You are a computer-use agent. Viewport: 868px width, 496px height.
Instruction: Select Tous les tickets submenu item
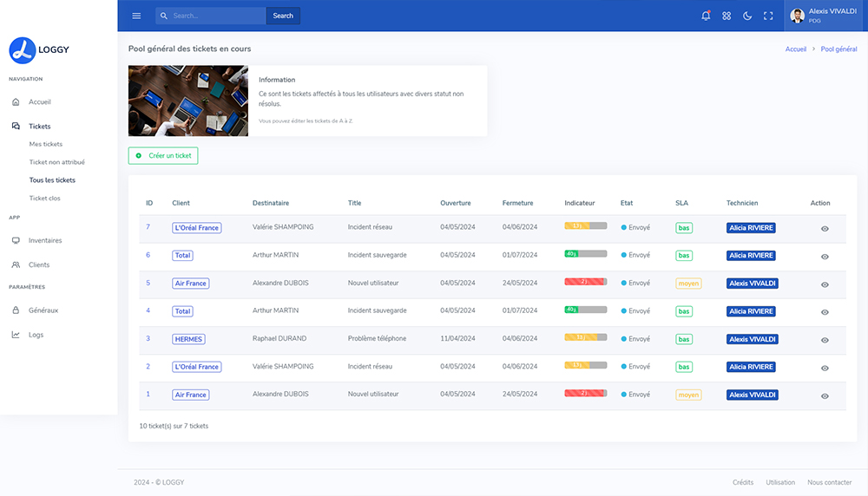[52, 180]
